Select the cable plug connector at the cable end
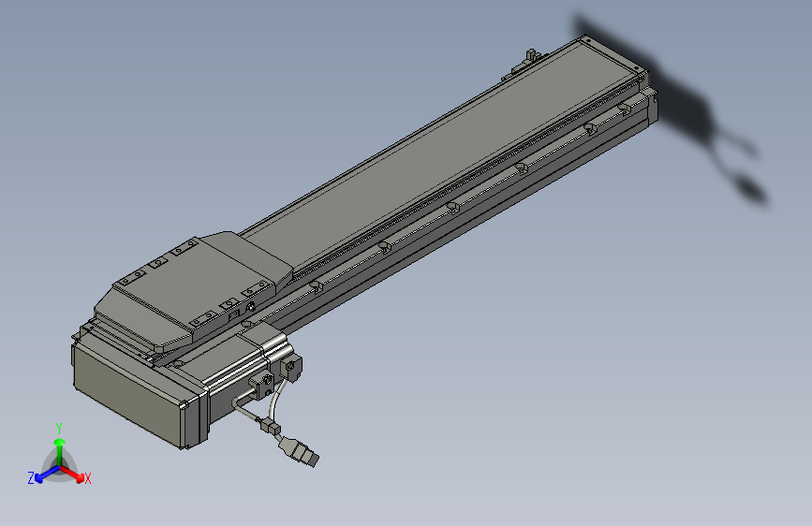The image size is (812, 526). (300, 450)
